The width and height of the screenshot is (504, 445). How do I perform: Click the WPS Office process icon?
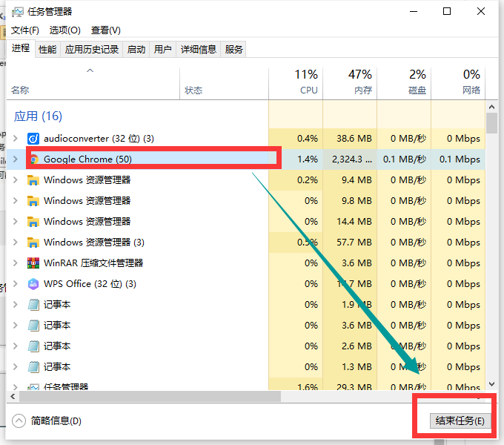point(33,284)
